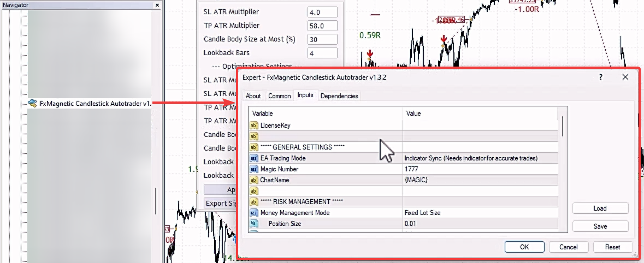The image size is (644, 263).
Task: Click Cancel in the Expert dialog
Action: coord(569,247)
